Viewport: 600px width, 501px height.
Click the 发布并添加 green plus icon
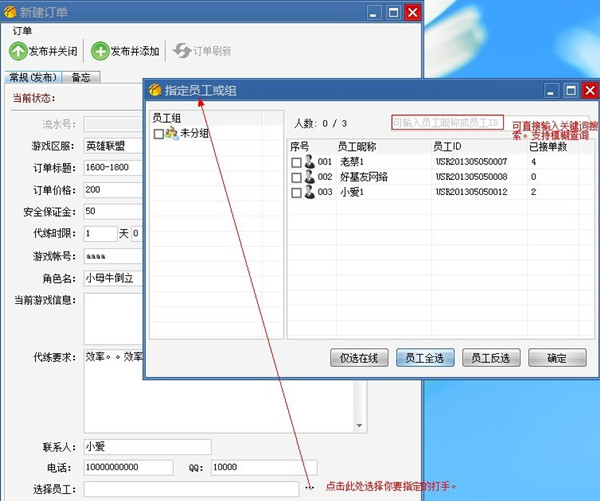(x=100, y=50)
